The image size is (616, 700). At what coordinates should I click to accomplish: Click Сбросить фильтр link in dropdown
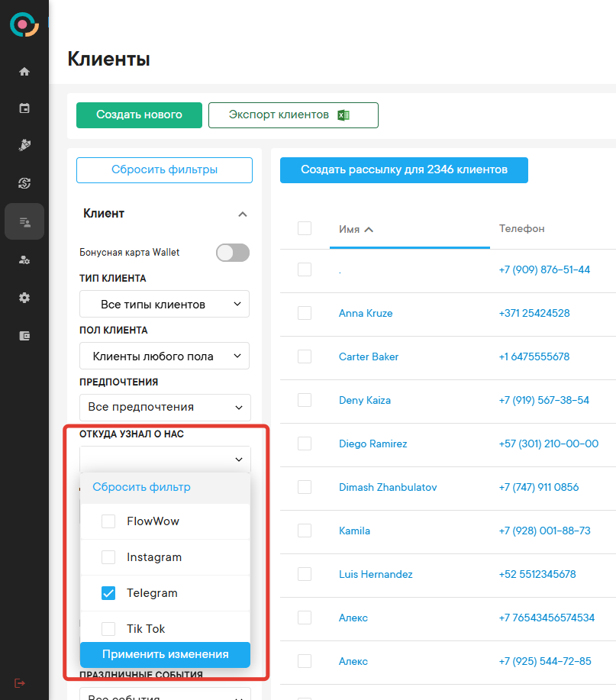(141, 487)
